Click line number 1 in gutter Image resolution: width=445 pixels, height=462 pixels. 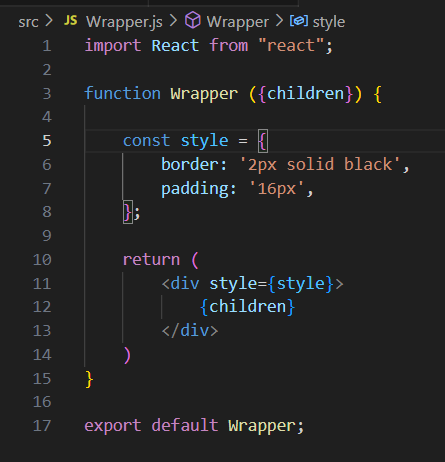click(47, 46)
